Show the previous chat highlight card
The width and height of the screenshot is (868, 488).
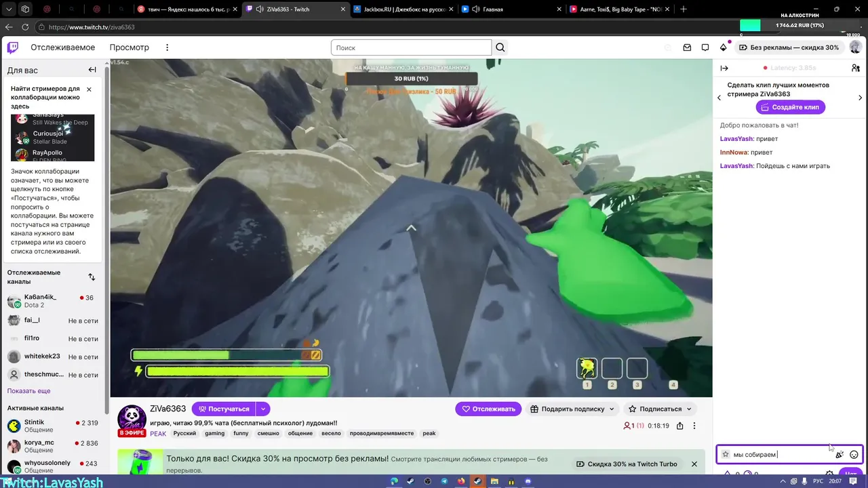[719, 98]
